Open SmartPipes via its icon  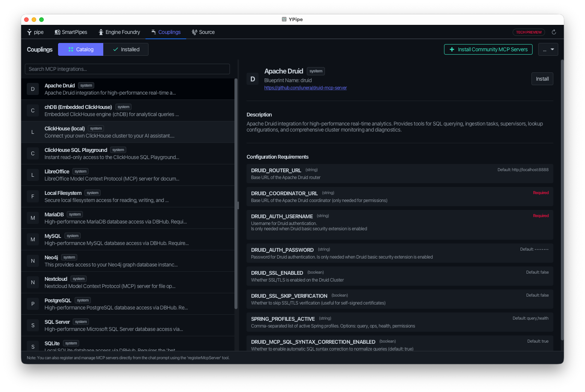(x=57, y=32)
